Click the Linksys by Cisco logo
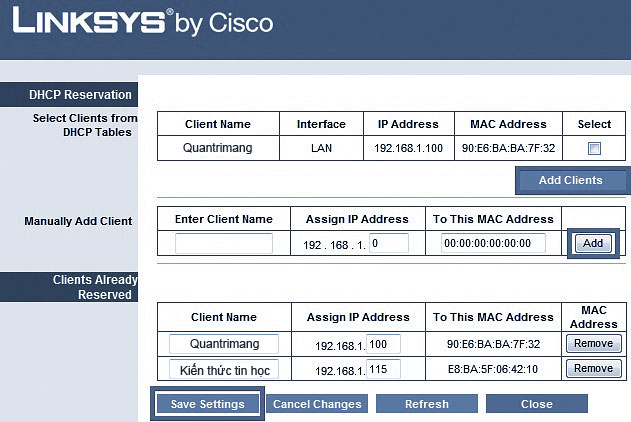This screenshot has width=631, height=422. pyautogui.click(x=142, y=22)
